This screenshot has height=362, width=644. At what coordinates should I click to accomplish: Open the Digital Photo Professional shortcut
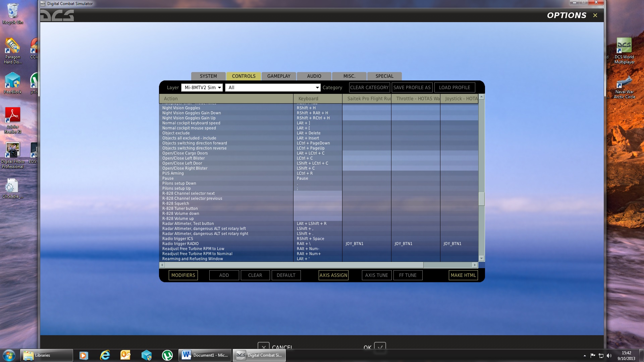(x=13, y=155)
